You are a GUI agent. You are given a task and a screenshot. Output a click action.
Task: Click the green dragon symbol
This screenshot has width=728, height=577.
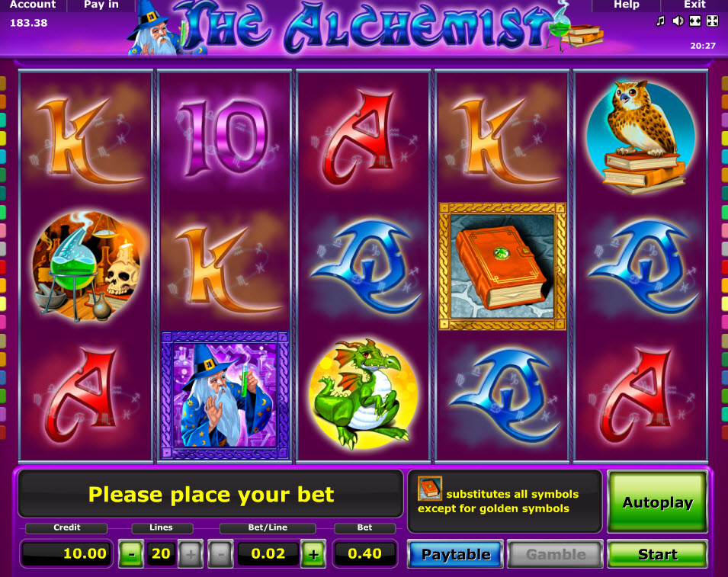(364, 396)
